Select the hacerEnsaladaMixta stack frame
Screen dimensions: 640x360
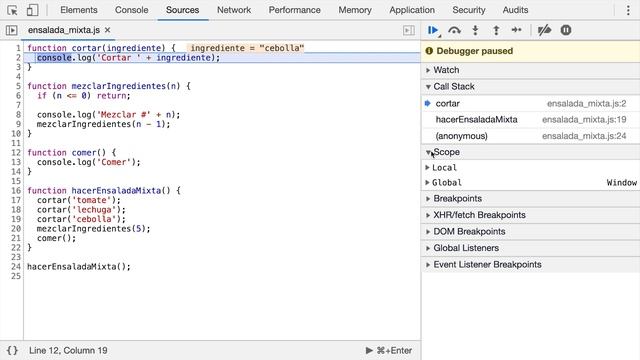[530, 120]
